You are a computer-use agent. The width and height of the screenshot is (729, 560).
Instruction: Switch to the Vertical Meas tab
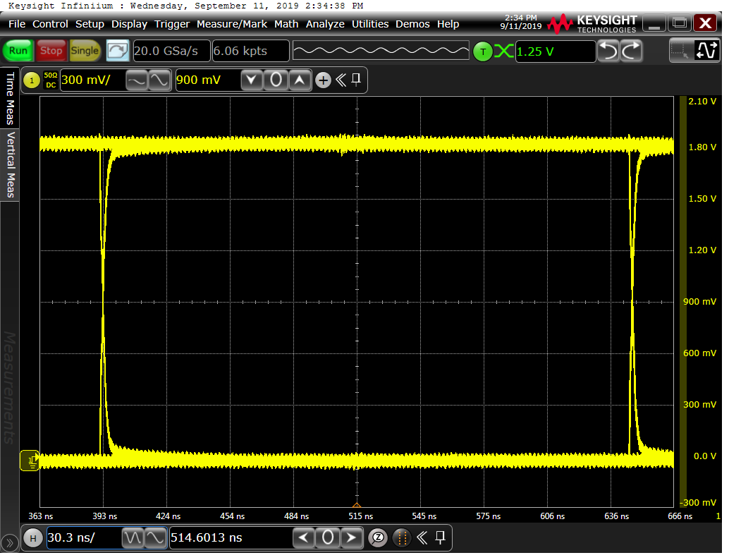pyautogui.click(x=10, y=164)
